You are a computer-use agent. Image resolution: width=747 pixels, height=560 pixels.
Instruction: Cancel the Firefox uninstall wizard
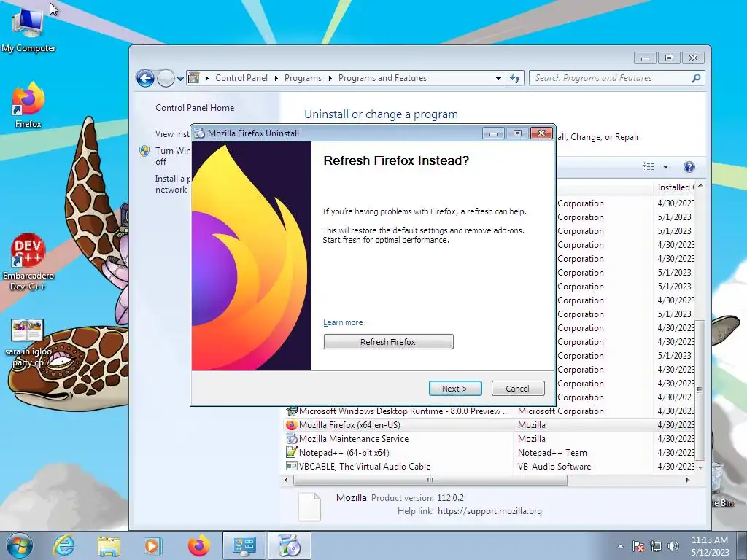[x=518, y=389]
